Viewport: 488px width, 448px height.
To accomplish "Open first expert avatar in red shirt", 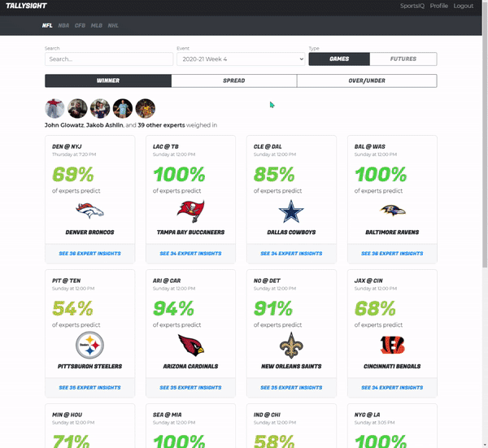I will 54,109.
